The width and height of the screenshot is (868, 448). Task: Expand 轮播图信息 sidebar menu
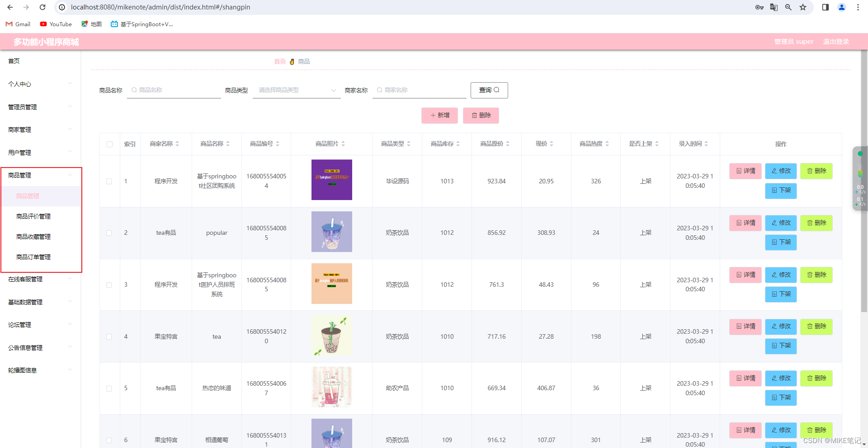[x=40, y=370]
